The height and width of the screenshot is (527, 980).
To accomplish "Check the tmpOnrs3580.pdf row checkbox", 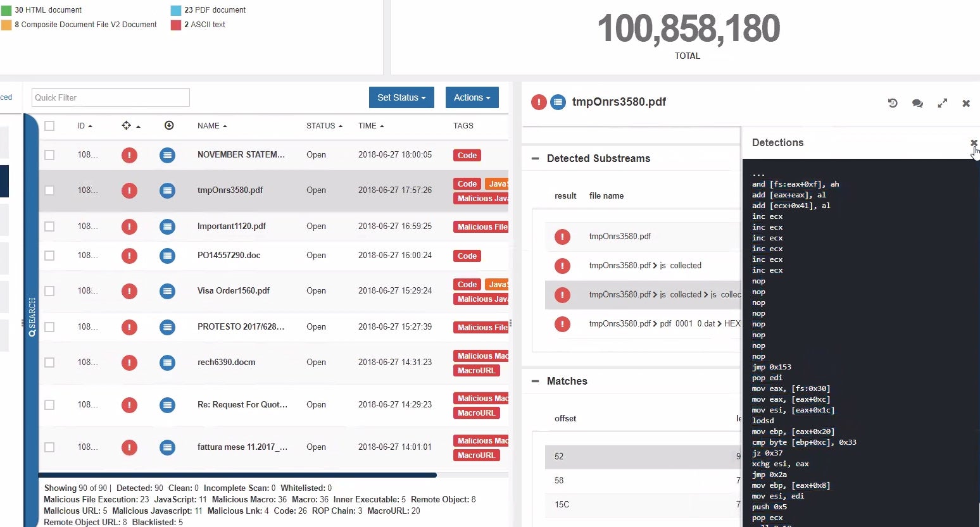I will pos(49,190).
